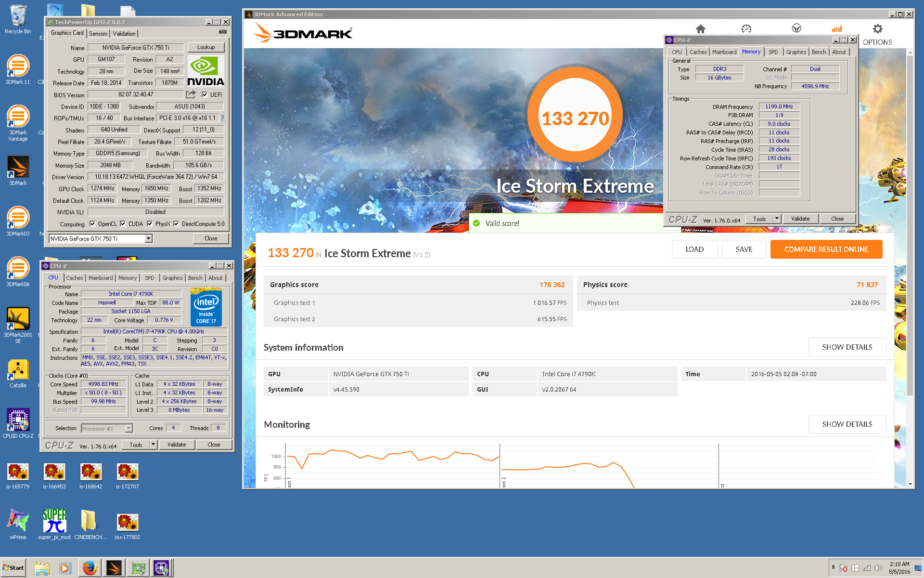
Task: Click the taskbar clock showing 2:10 AM
Action: (899, 568)
